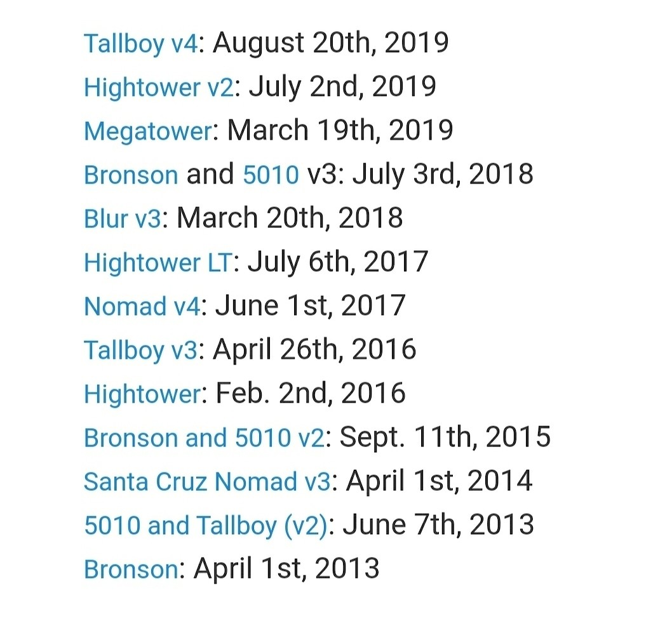The height and width of the screenshot is (623, 672).
Task: Click the Hightower v2 link
Action: click(159, 88)
